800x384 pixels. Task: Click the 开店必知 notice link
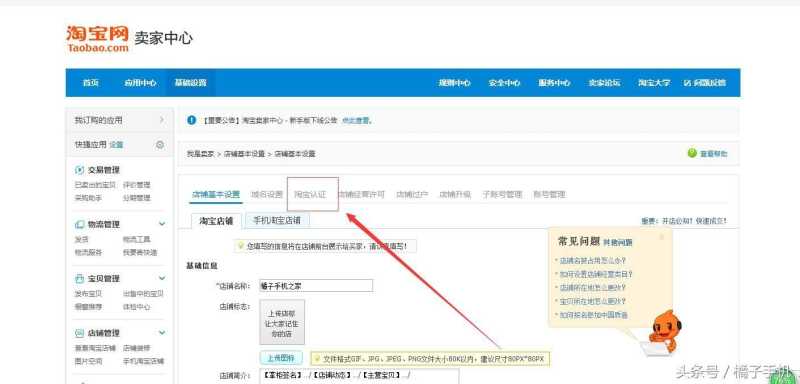click(676, 221)
